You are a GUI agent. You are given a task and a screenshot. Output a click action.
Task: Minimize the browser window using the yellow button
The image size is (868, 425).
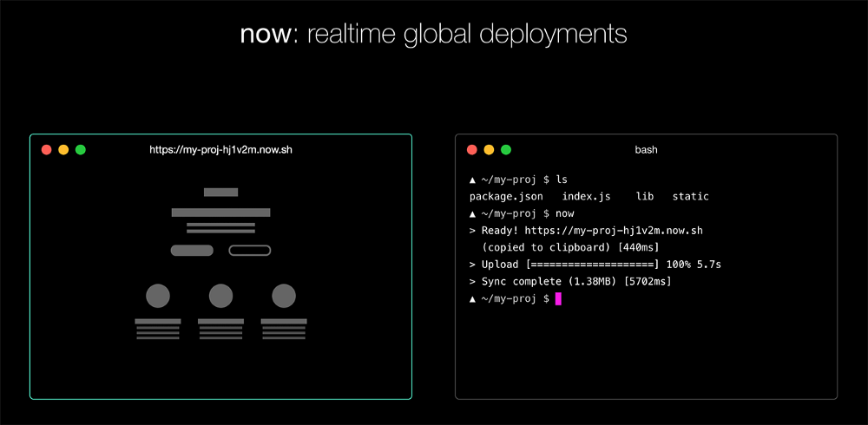[63, 149]
